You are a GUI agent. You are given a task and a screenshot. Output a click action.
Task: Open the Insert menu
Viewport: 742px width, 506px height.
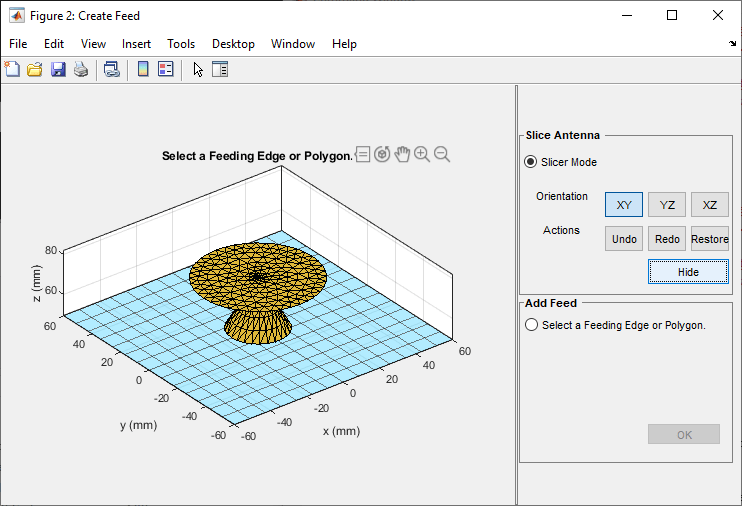[136, 44]
